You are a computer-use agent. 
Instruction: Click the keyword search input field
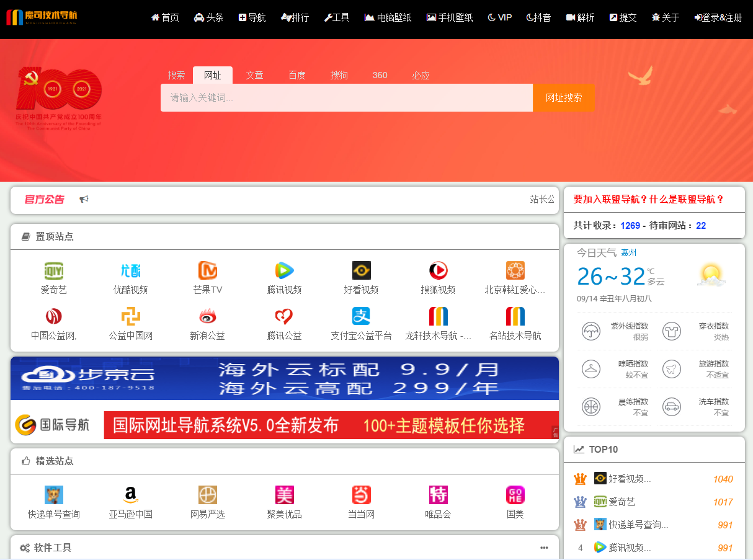click(x=346, y=98)
